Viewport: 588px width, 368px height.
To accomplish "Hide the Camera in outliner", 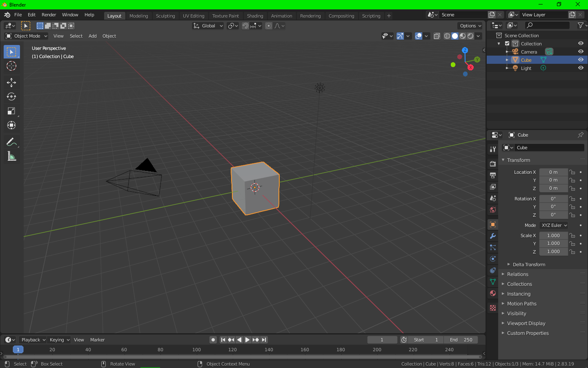I will point(581,52).
